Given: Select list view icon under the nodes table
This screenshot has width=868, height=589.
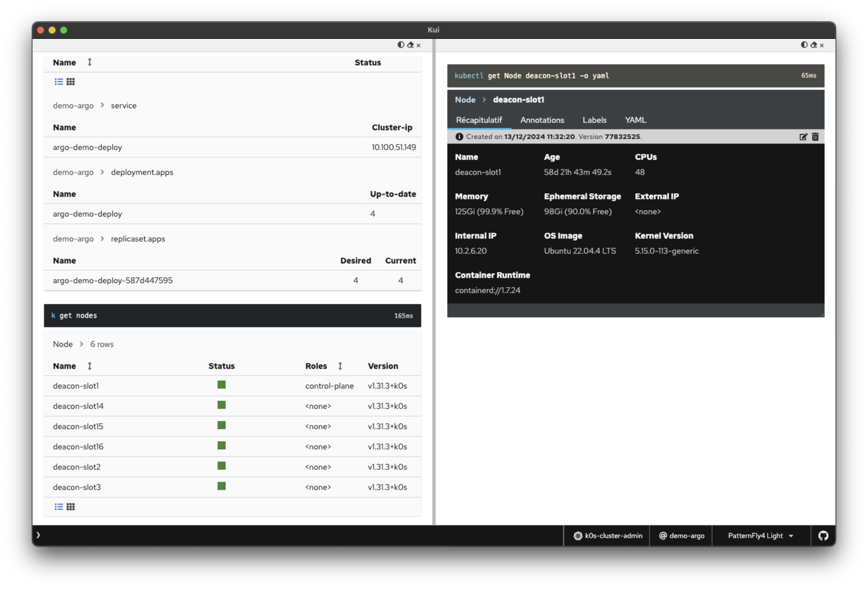Looking at the screenshot, I should pos(59,507).
